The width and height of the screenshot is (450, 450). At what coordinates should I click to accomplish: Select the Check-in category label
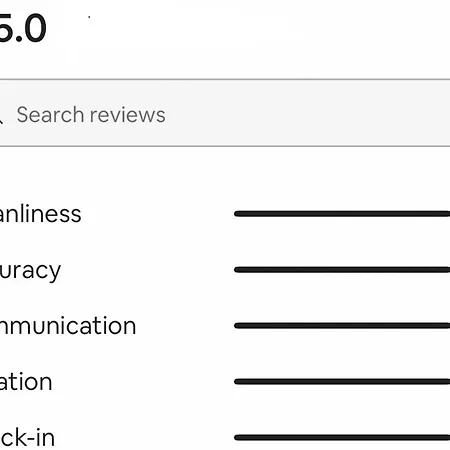click(x=27, y=437)
